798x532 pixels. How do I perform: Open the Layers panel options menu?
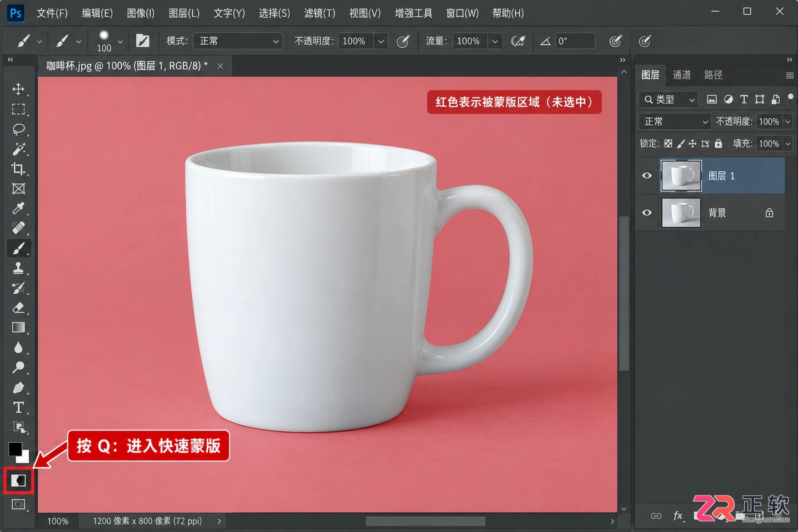point(790,75)
